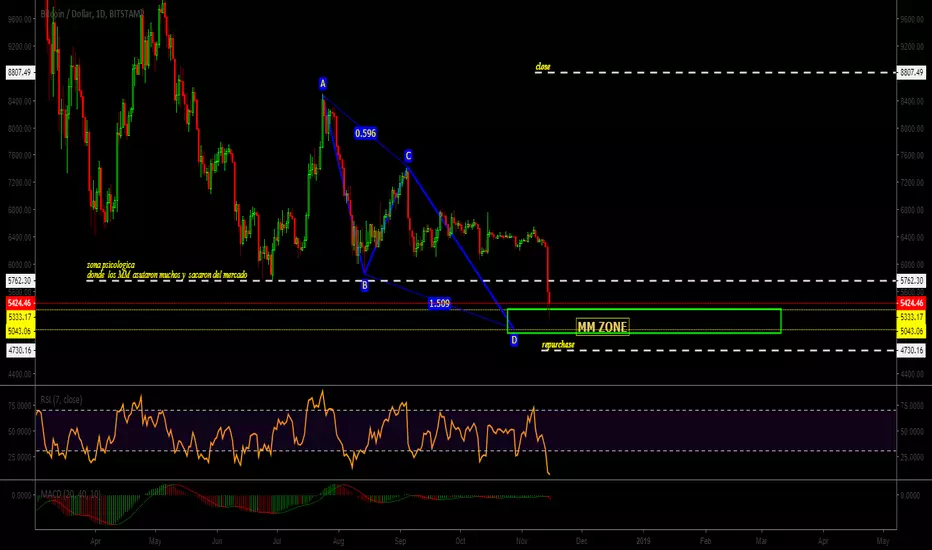This screenshot has height=550, width=932.
Task: Click the 1.509 ratio label
Action: pos(439,303)
